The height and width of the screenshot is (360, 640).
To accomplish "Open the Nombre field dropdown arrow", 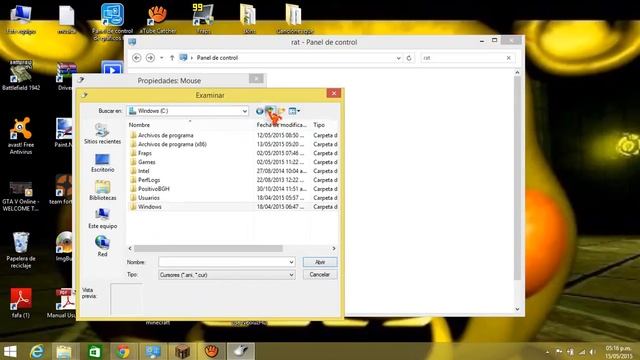I will (291, 262).
